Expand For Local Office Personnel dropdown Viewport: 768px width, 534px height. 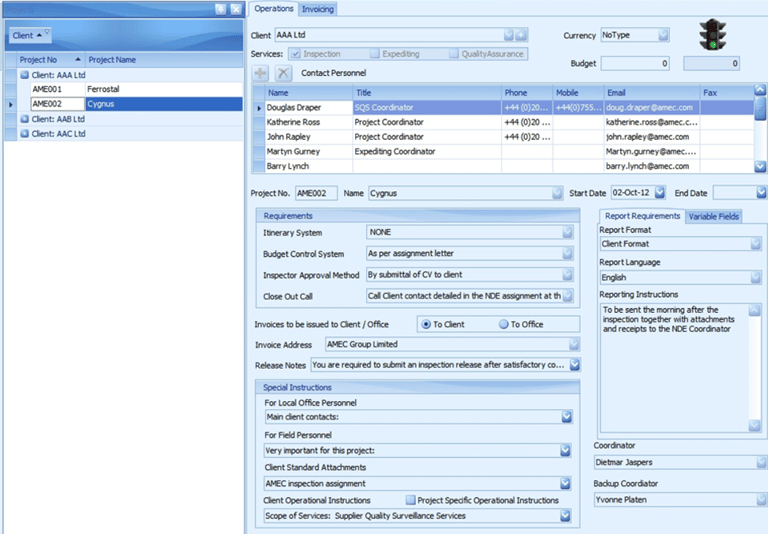(x=567, y=417)
